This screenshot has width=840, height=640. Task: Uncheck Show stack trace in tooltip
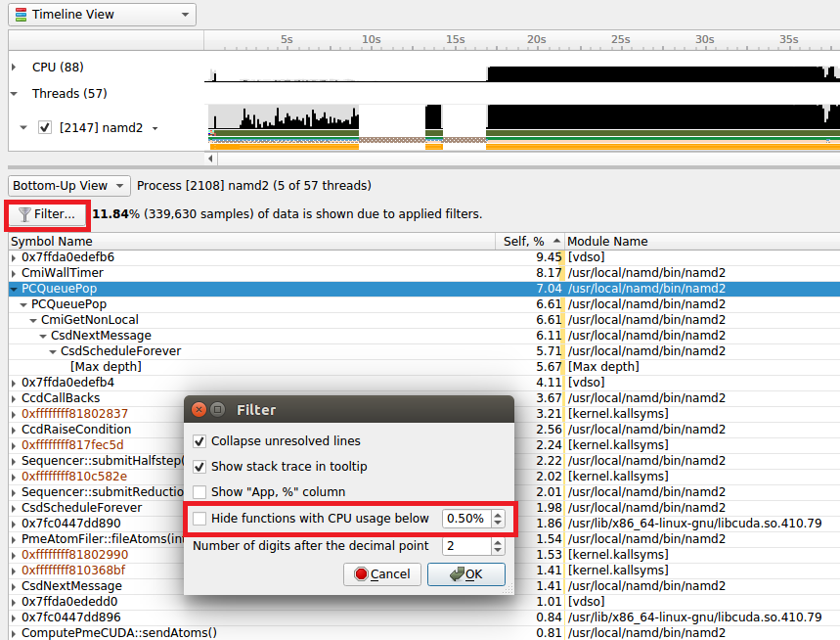(x=199, y=467)
